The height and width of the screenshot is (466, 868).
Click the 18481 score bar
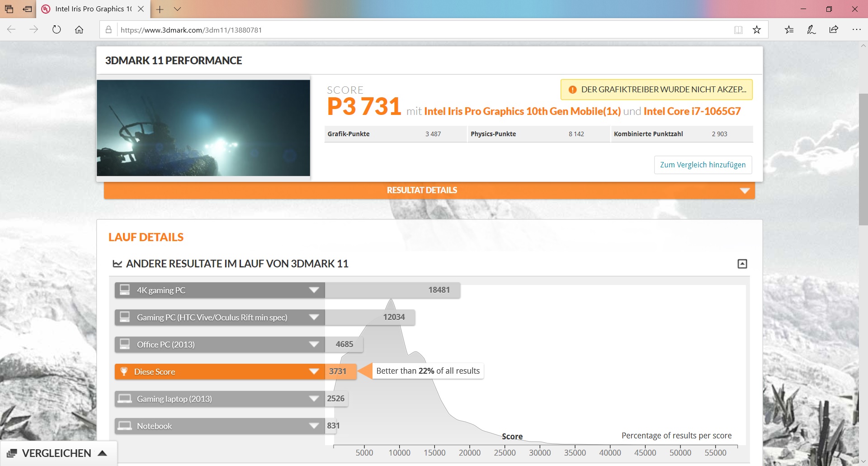(x=392, y=290)
